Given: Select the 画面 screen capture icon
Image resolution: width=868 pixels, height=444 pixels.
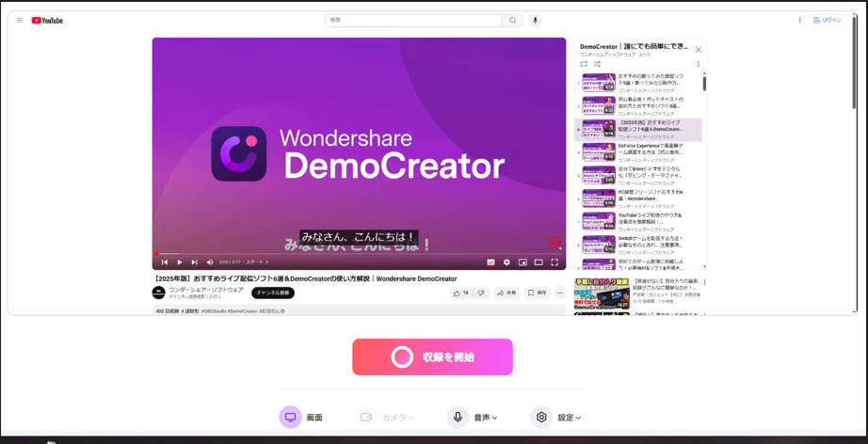Looking at the screenshot, I should tap(290, 417).
